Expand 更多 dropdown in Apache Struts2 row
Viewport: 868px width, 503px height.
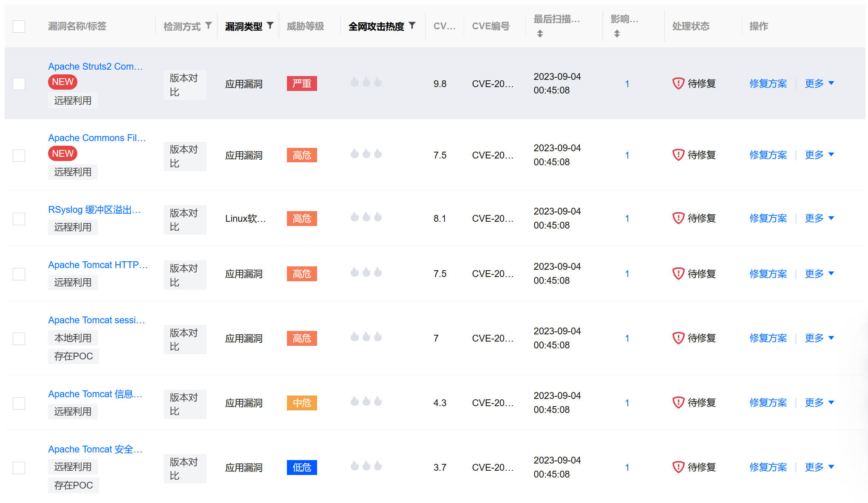[819, 83]
